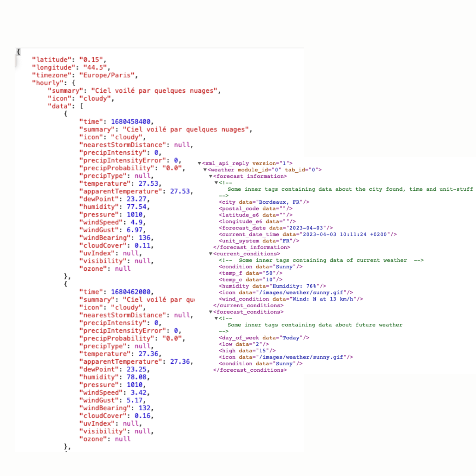Image resolution: width=476 pixels, height=476 pixels.
Task: Collapse the current_conditions opening node
Action: click(210, 254)
